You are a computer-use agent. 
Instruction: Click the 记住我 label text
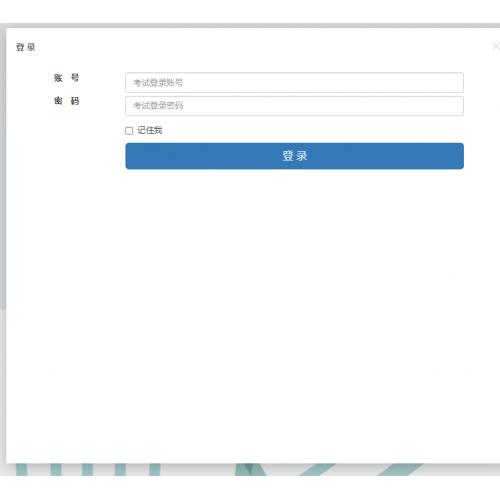click(150, 130)
